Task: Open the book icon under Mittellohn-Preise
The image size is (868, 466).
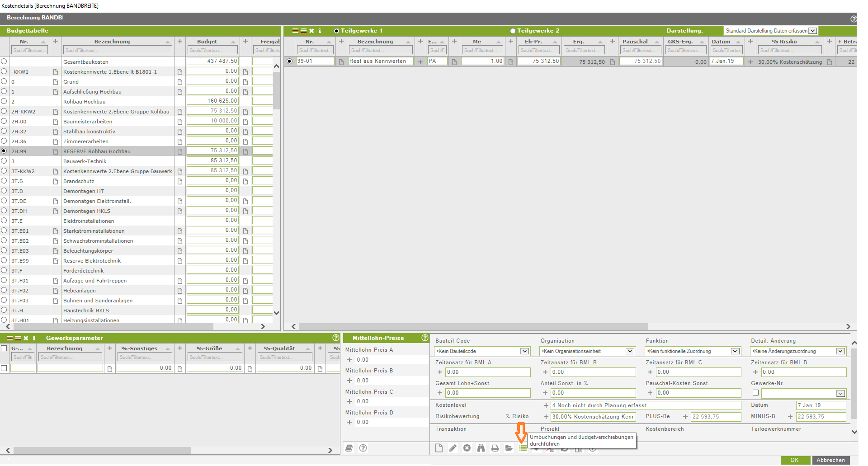Action: (349, 448)
